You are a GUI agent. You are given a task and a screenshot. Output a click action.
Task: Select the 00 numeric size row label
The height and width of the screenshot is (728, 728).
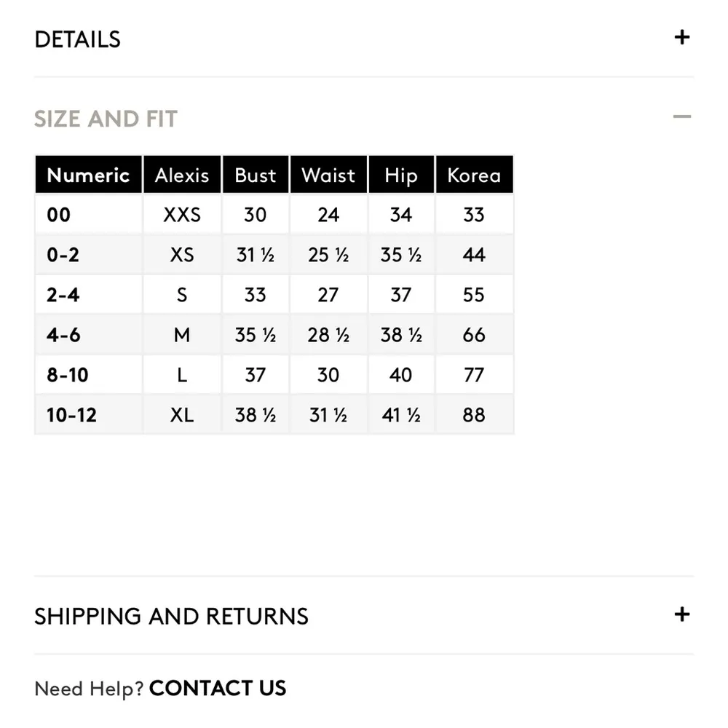pos(59,215)
